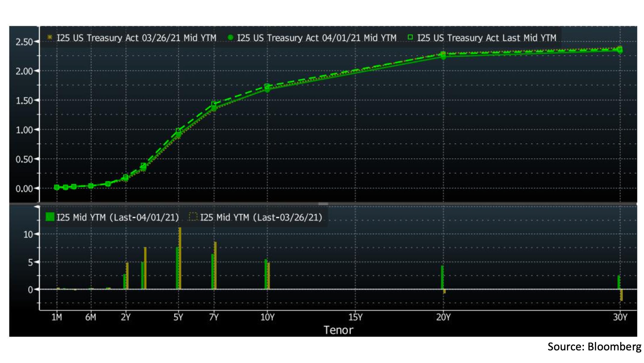Select the 'I25 US Treasury Act Last Mid YTM' legend label
Screen dimensions: 644x363
click(487, 38)
